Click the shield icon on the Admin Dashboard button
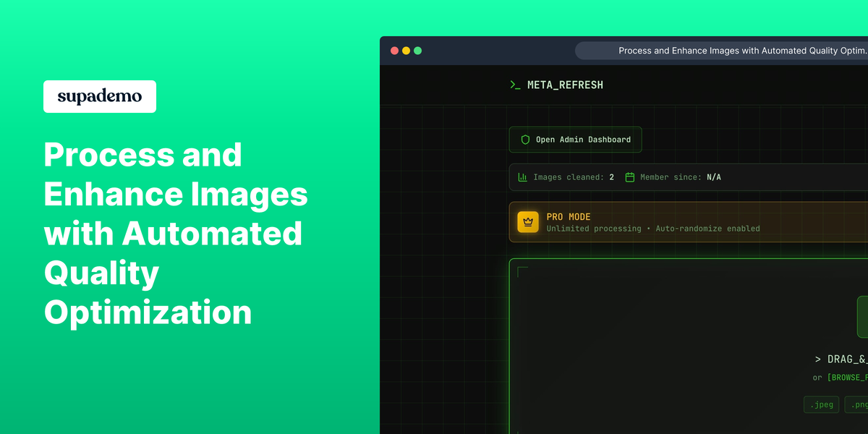This screenshot has height=434, width=868. [x=524, y=139]
